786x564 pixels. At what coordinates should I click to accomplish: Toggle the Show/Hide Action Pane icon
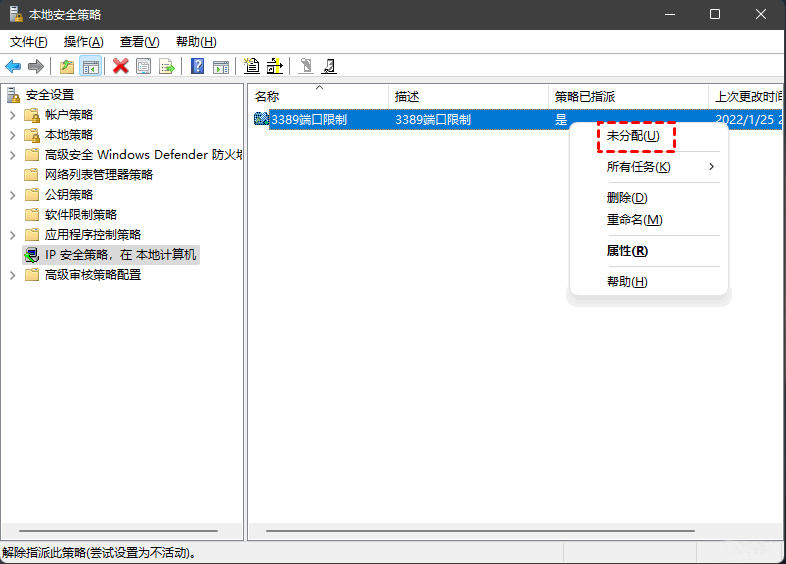coord(221,66)
